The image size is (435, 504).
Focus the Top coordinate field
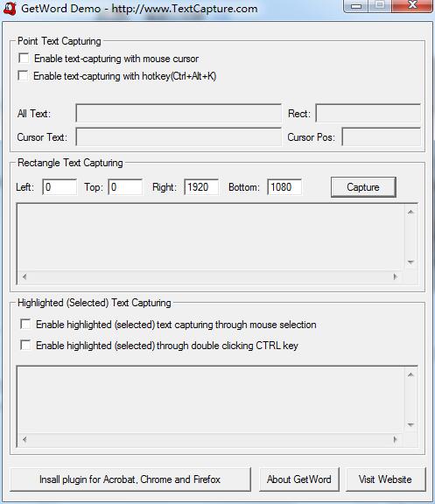[x=125, y=187]
